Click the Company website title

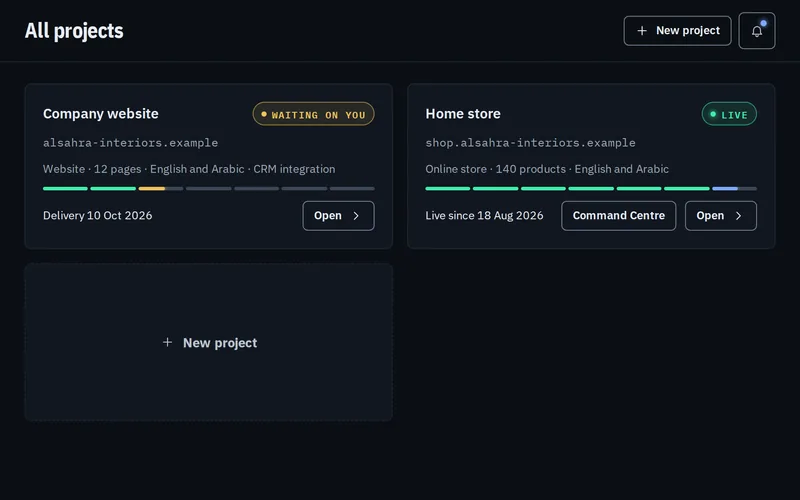101,114
